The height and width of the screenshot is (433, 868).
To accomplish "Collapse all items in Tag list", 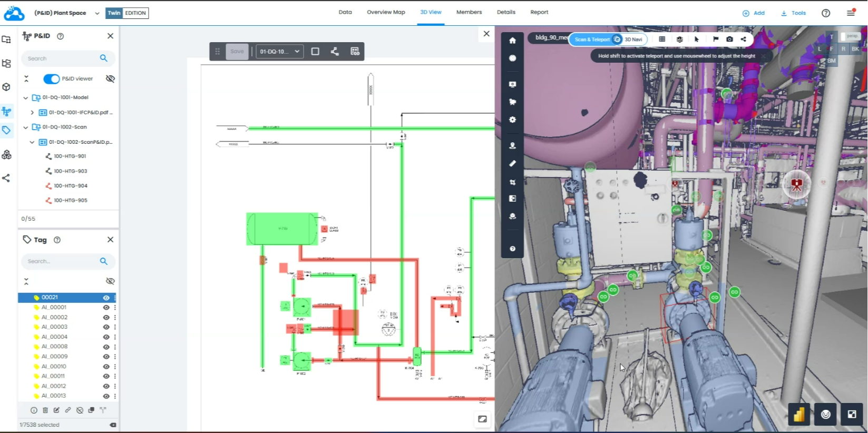I will pyautogui.click(x=26, y=281).
